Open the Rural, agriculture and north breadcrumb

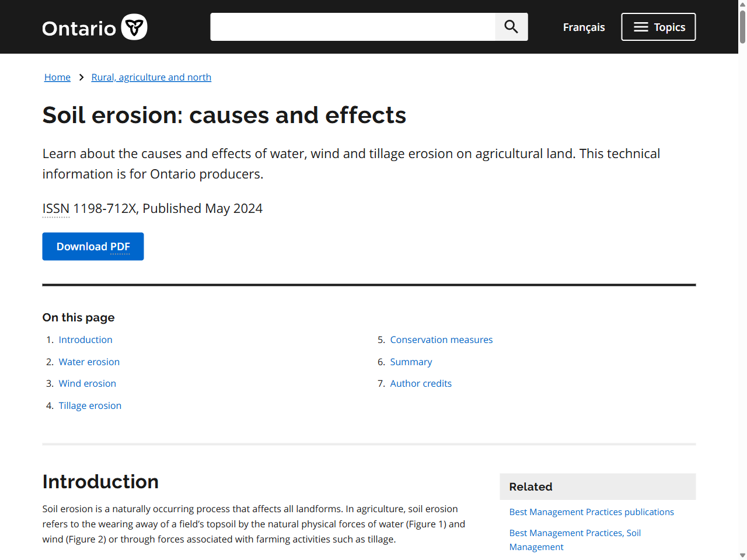click(151, 76)
